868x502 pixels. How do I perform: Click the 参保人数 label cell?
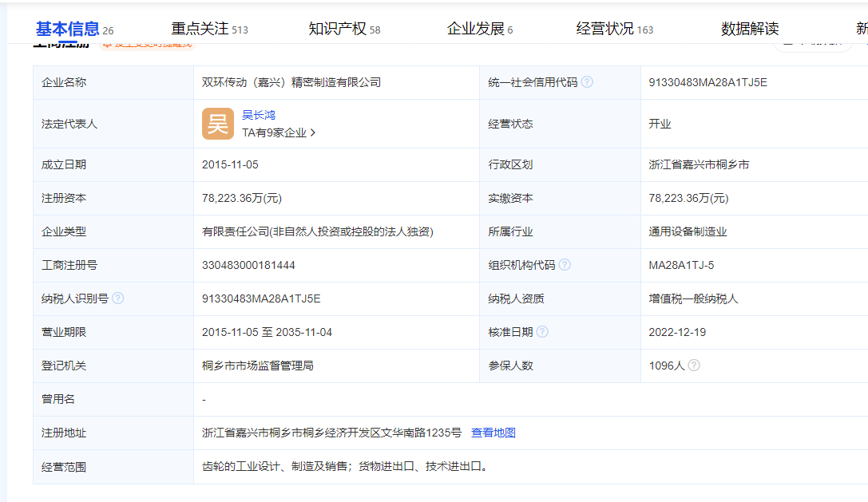[x=561, y=366]
